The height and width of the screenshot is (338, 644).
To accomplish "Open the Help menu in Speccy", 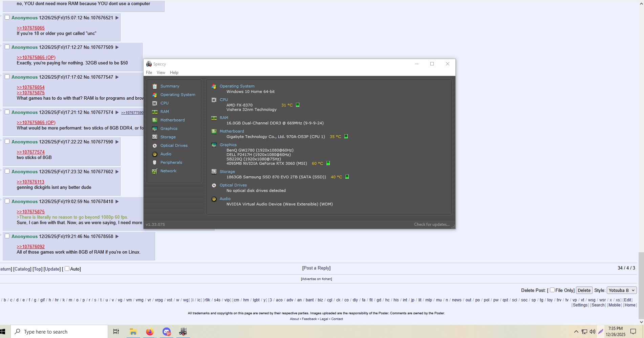I will pyautogui.click(x=174, y=73).
